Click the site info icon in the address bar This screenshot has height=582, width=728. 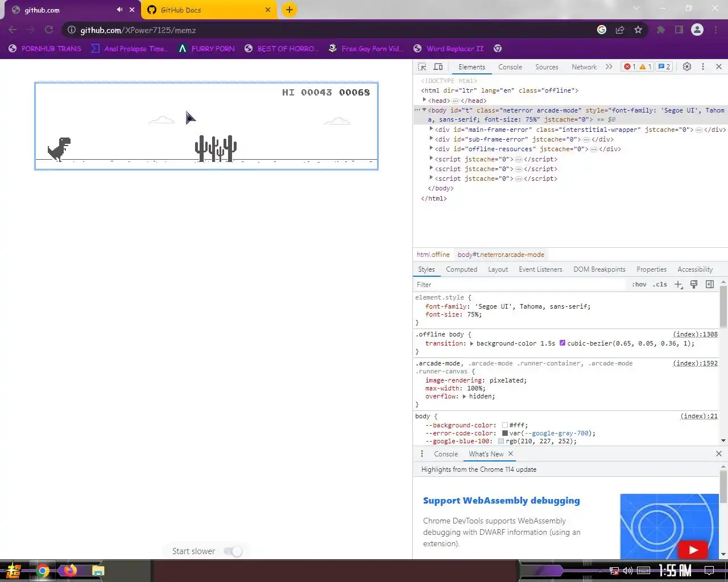(x=72, y=30)
